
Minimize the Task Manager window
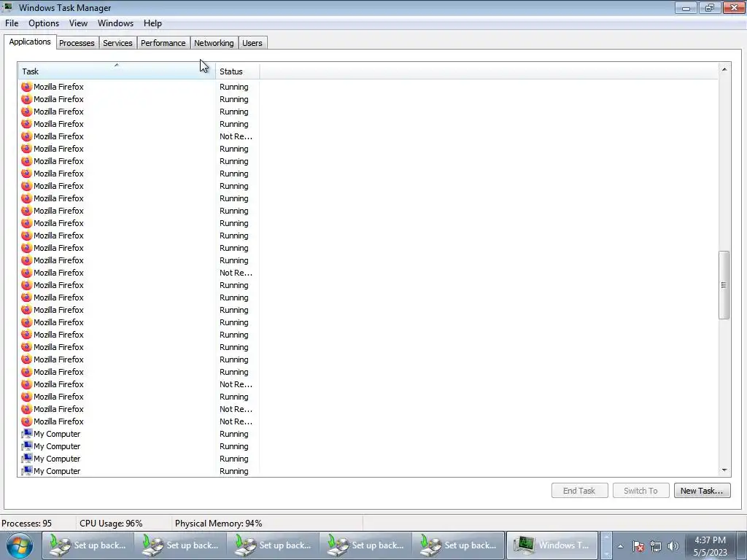coord(686,7)
